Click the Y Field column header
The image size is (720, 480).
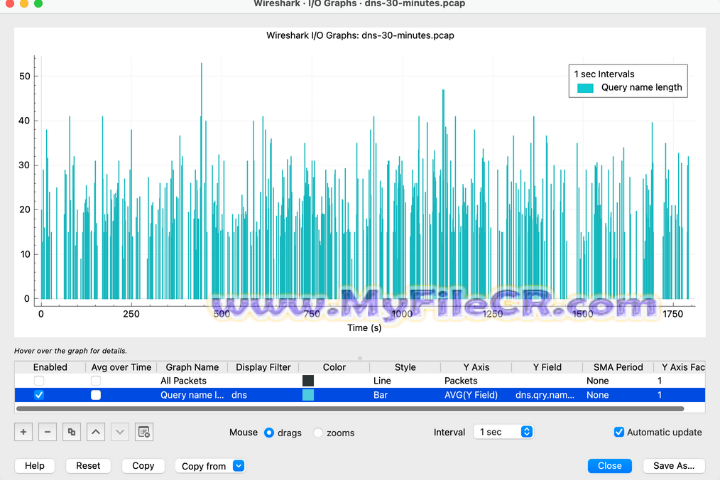(547, 367)
